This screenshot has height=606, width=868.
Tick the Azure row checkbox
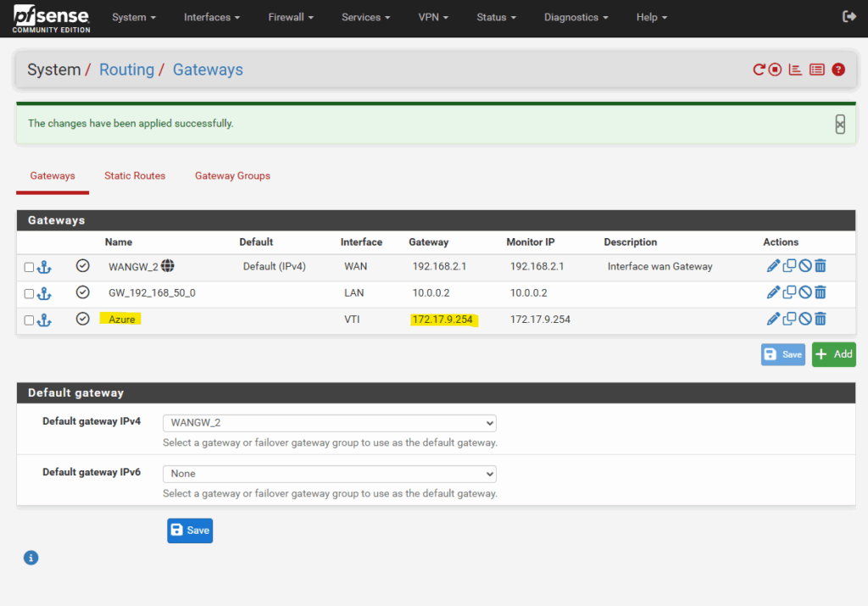[x=29, y=320]
